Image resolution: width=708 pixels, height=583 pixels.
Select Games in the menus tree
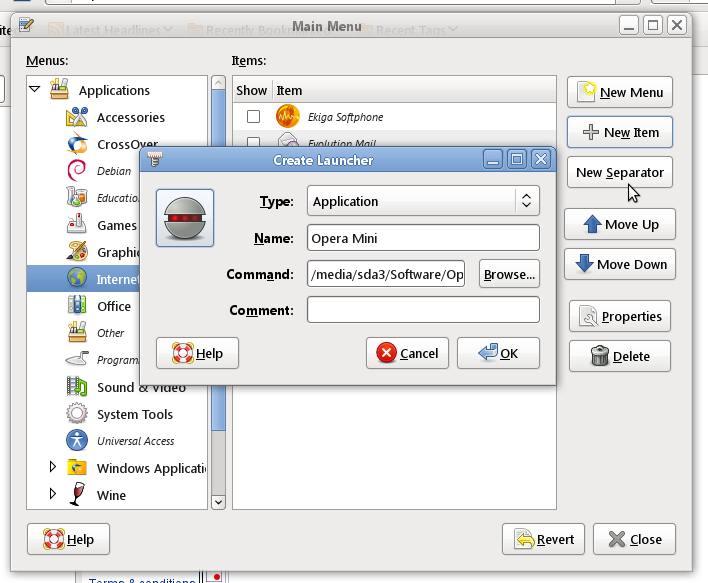click(116, 225)
